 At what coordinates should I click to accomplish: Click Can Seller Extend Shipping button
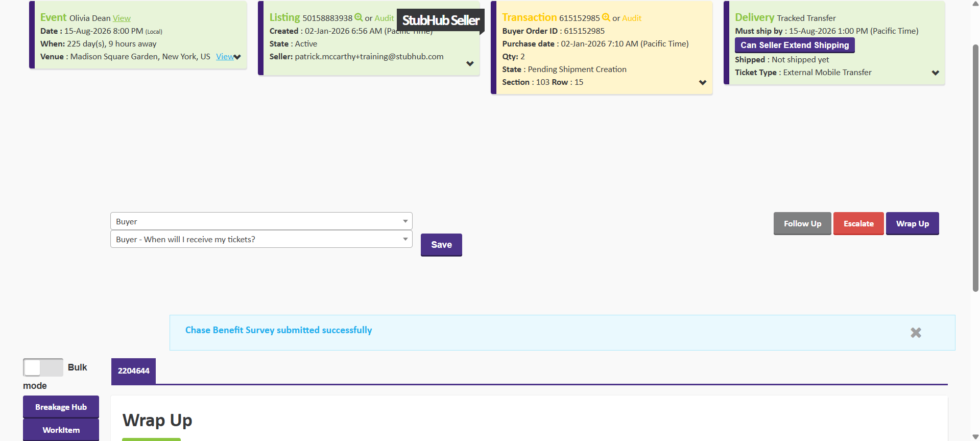(794, 45)
